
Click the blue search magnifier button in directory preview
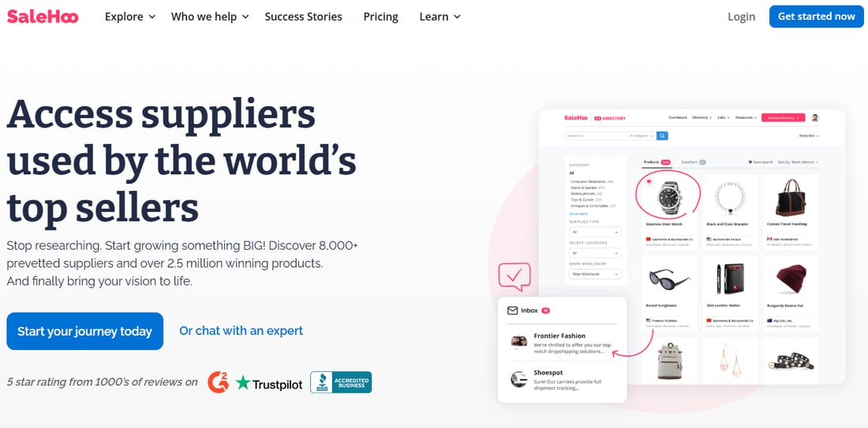(662, 136)
